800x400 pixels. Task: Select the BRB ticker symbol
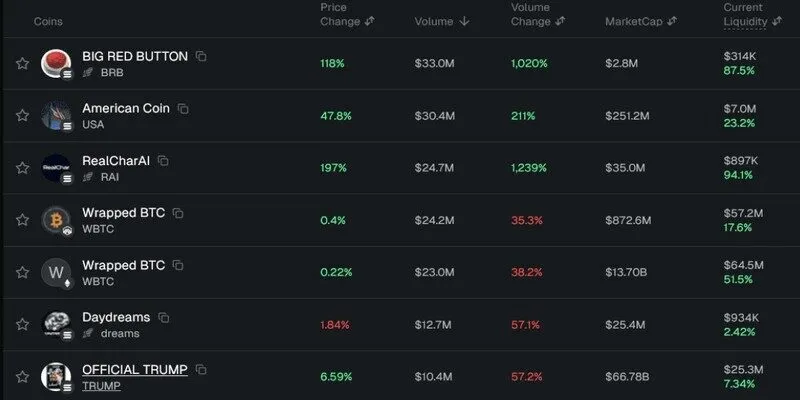click(x=112, y=72)
